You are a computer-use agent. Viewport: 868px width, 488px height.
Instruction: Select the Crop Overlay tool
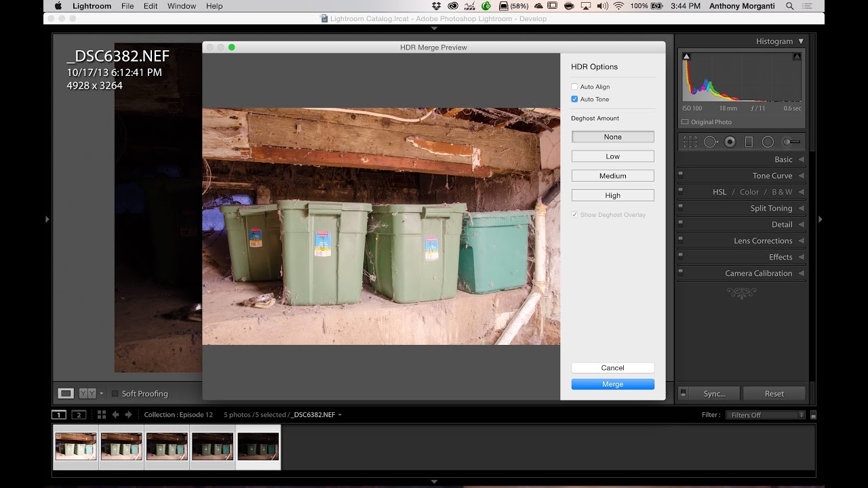(x=690, y=142)
